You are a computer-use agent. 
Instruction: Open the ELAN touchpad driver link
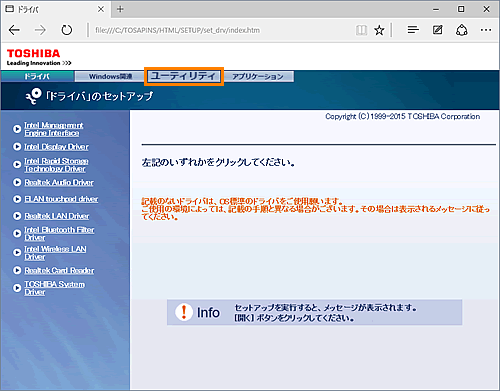click(61, 199)
